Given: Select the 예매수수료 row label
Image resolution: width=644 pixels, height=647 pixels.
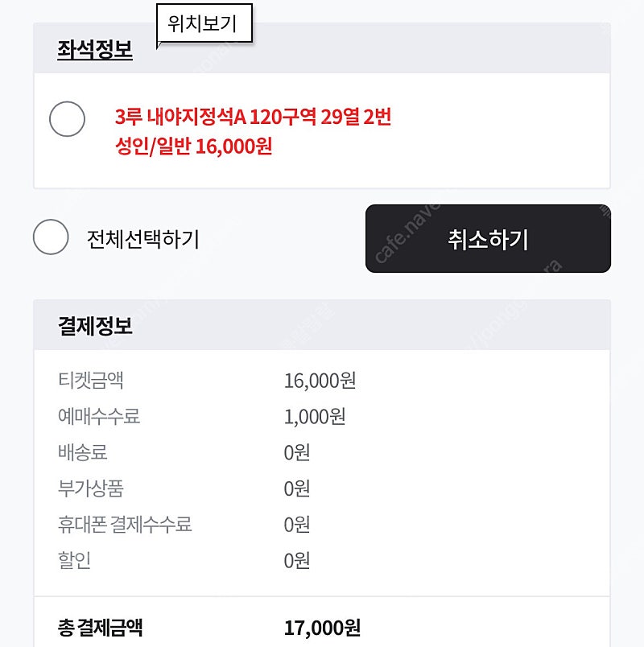Looking at the screenshot, I should click(x=99, y=416).
